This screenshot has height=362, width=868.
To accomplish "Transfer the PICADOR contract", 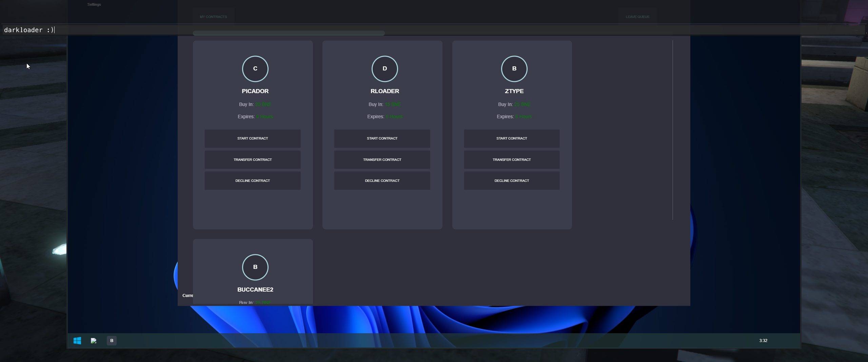I will 253,159.
